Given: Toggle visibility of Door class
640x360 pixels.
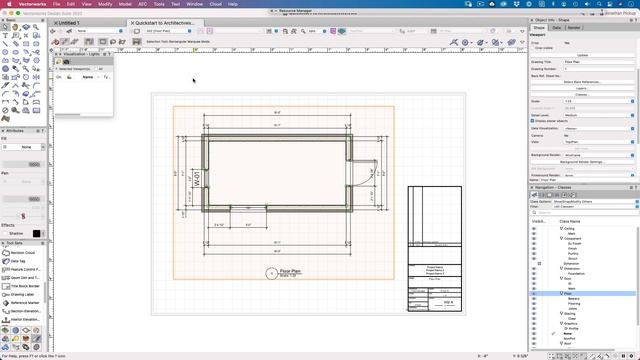Looking at the screenshot, I should coord(534,278).
